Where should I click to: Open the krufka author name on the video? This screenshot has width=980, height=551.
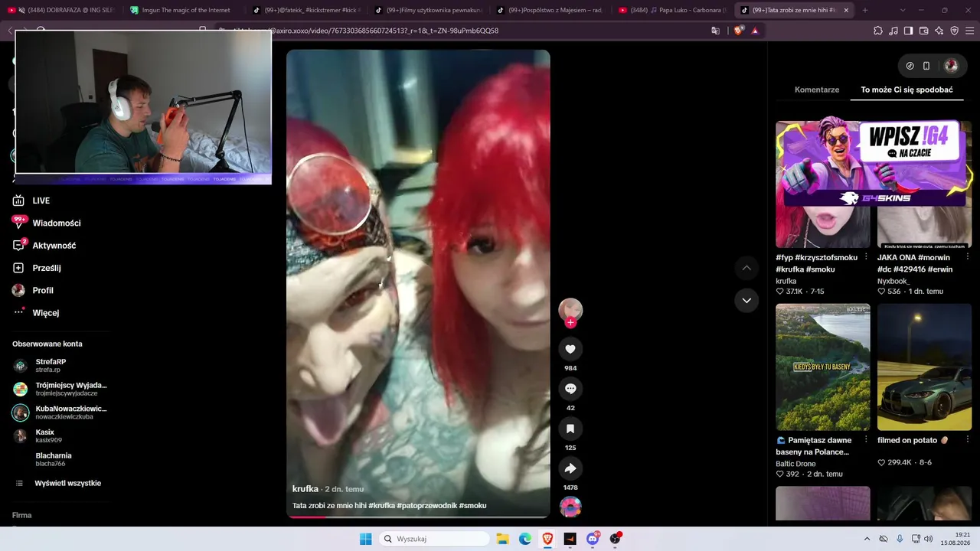click(305, 489)
